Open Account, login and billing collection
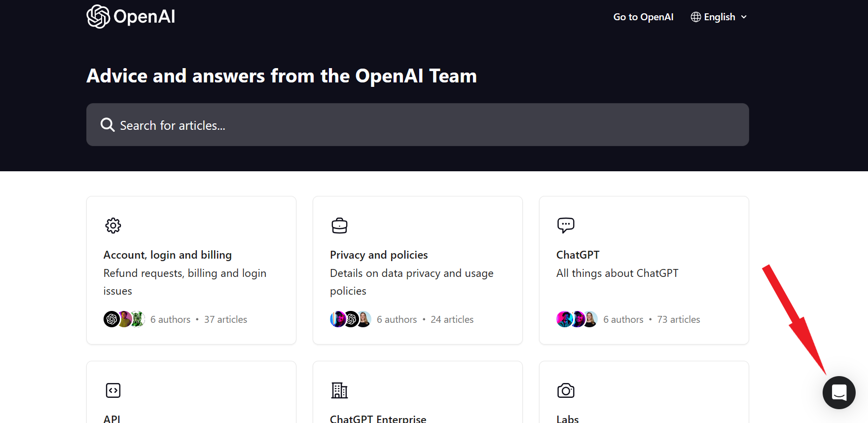Image resolution: width=868 pixels, height=423 pixels. pyautogui.click(x=167, y=255)
